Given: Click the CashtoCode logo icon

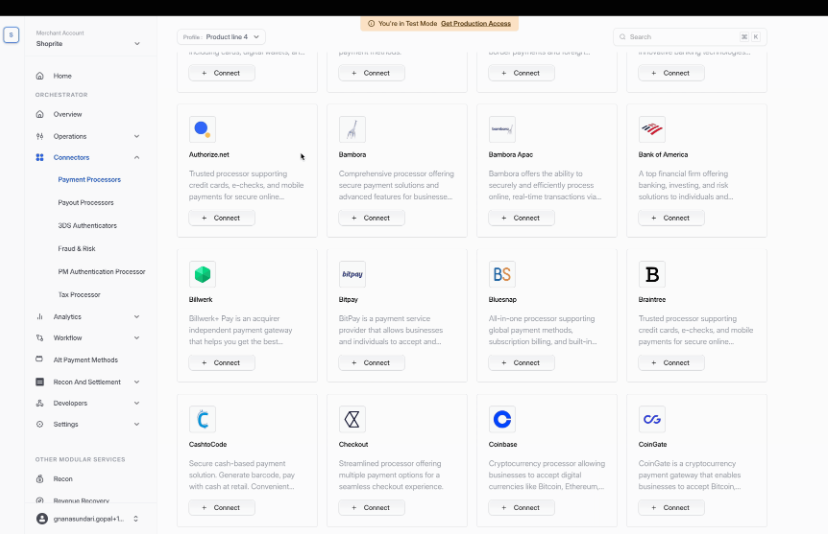Looking at the screenshot, I should tap(202, 419).
